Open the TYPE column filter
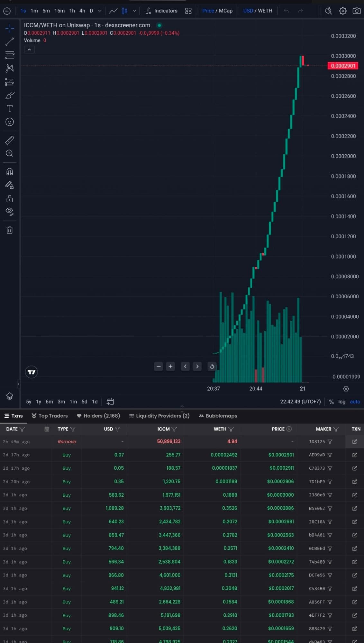The width and height of the screenshot is (364, 643). click(x=73, y=429)
